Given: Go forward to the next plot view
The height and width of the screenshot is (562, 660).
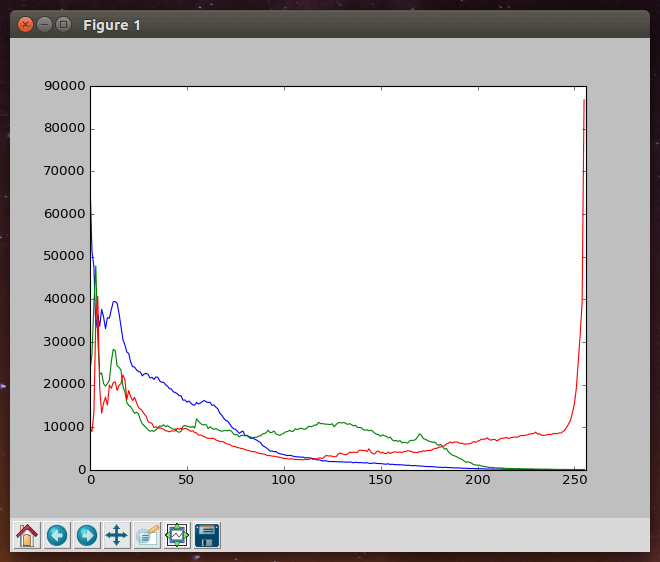Looking at the screenshot, I should pyautogui.click(x=87, y=535).
